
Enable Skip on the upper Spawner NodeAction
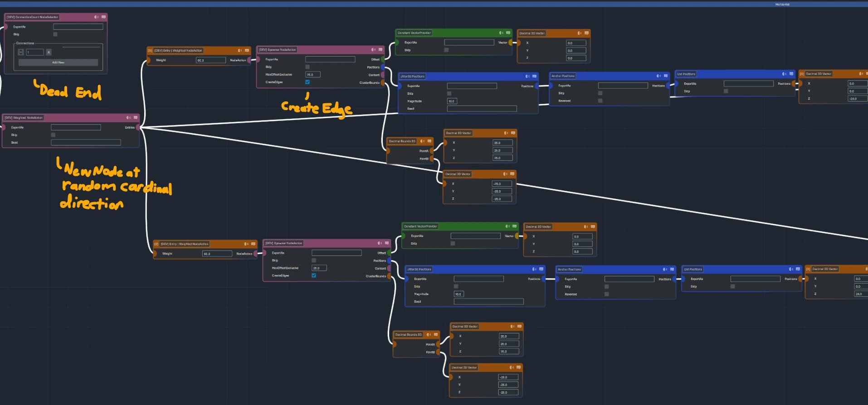click(307, 67)
